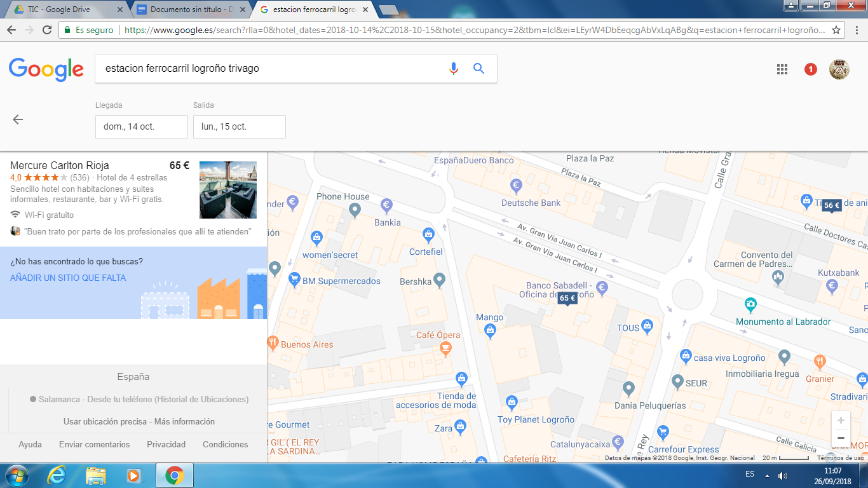Click the voice search microphone icon
The width and height of the screenshot is (868, 488).
[453, 69]
